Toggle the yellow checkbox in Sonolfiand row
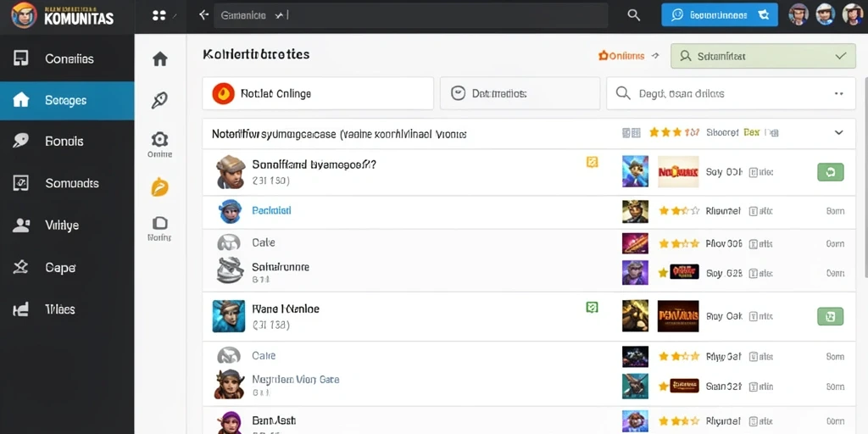868x434 pixels. pos(592,162)
